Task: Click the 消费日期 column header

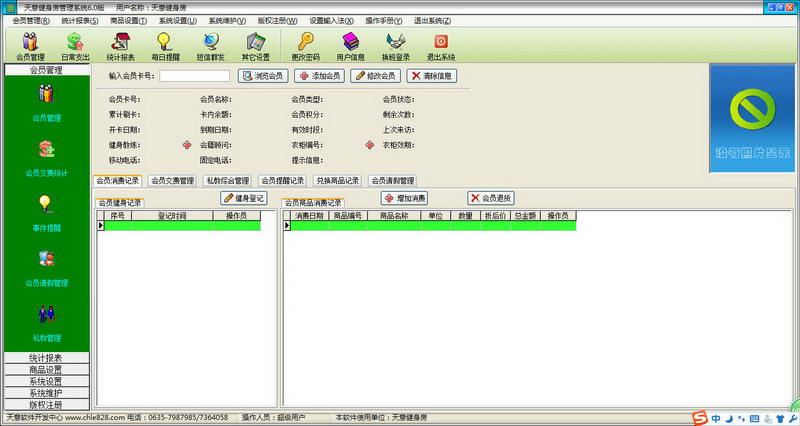Action: (309, 216)
